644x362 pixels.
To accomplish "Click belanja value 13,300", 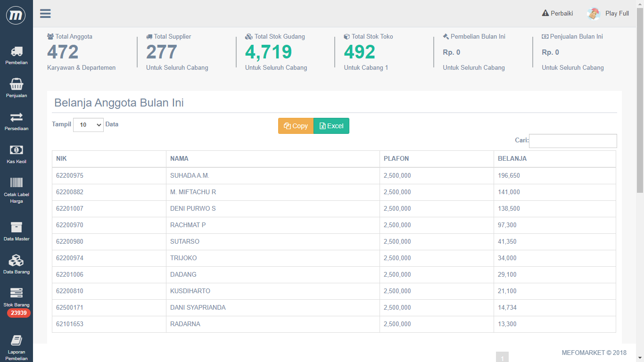I will coord(507,324).
